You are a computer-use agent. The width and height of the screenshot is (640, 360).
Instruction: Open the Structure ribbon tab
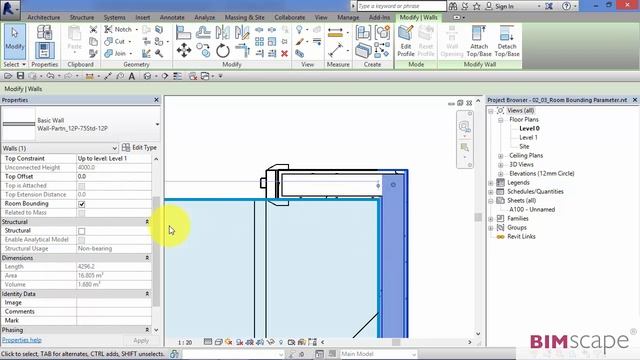pyautogui.click(x=82, y=18)
